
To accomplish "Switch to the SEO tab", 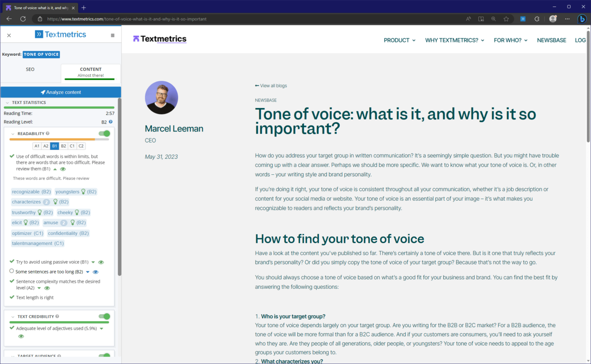I will click(30, 69).
